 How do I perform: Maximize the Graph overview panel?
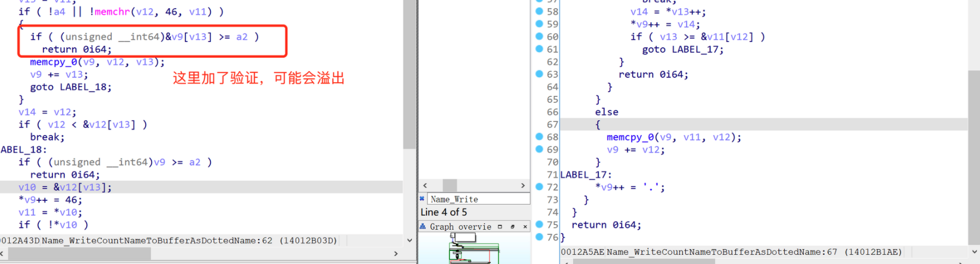click(x=500, y=226)
